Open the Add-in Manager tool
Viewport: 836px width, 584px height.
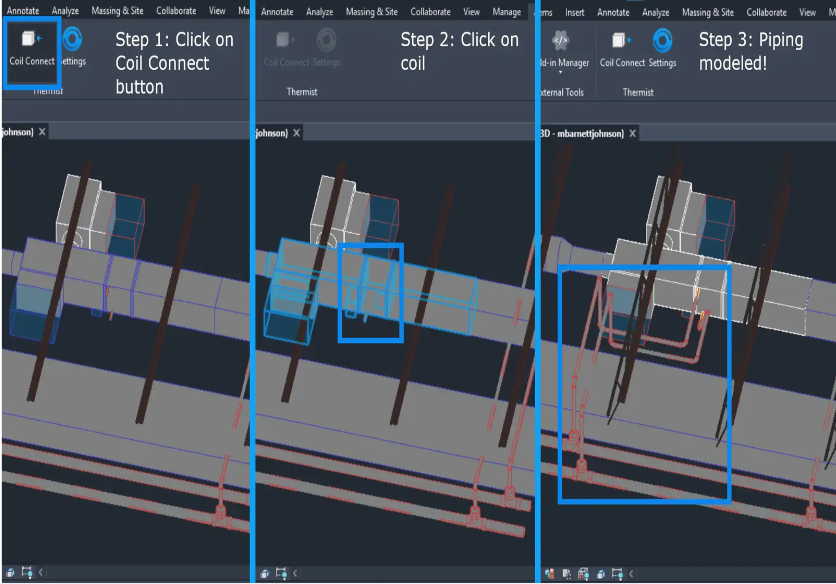click(565, 49)
